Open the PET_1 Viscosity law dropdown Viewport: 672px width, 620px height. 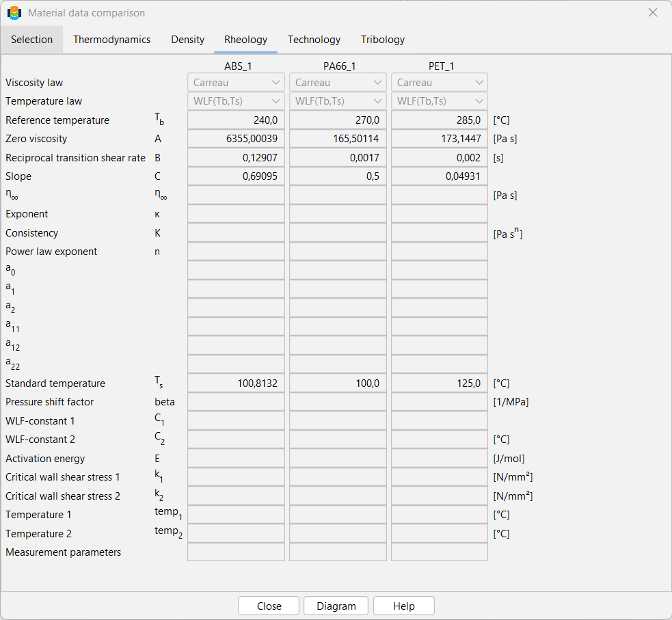pyautogui.click(x=440, y=82)
